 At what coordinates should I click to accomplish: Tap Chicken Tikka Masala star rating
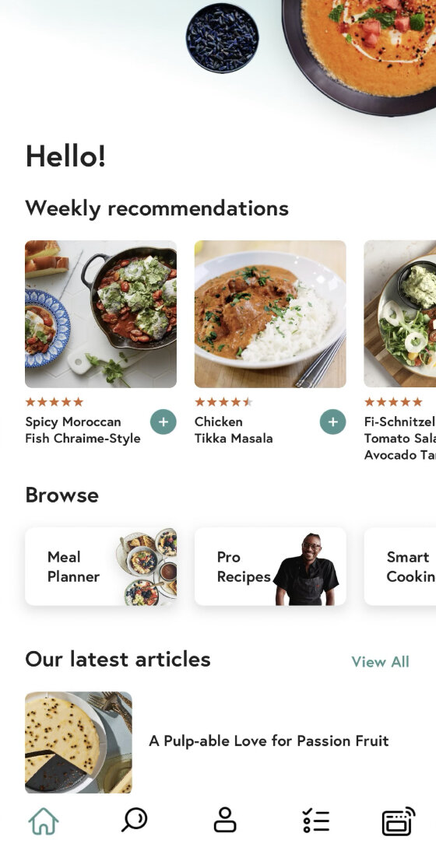pos(223,402)
